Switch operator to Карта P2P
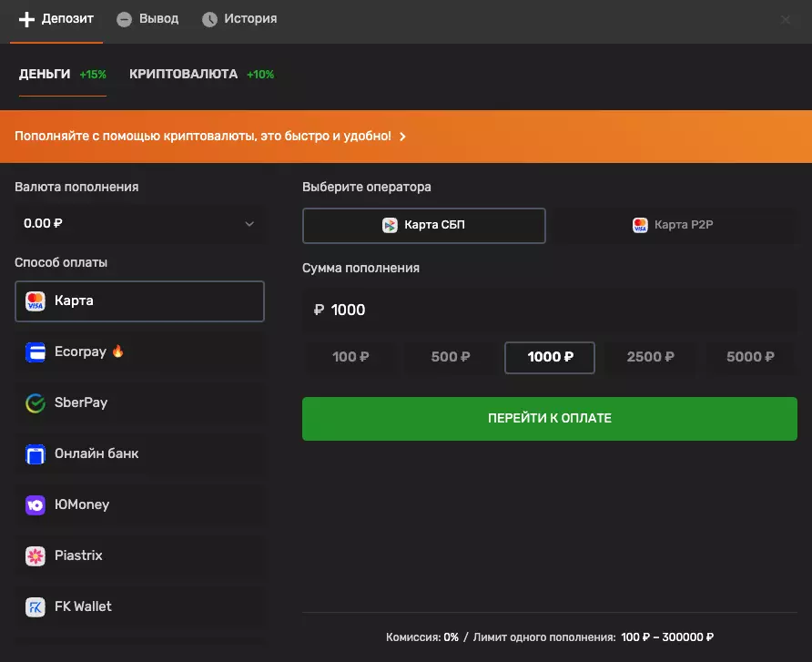This screenshot has height=662, width=812. tap(674, 225)
